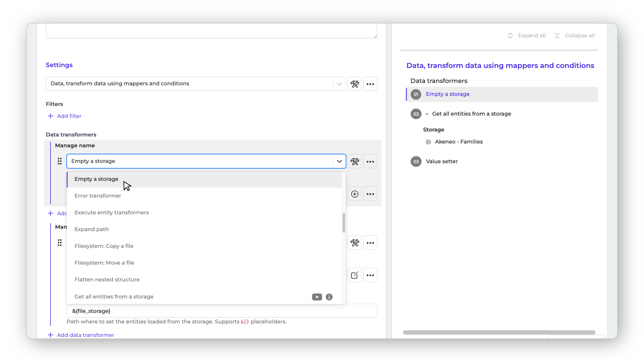
Task: Open more options beside Settings dropdown
Action: click(x=370, y=84)
